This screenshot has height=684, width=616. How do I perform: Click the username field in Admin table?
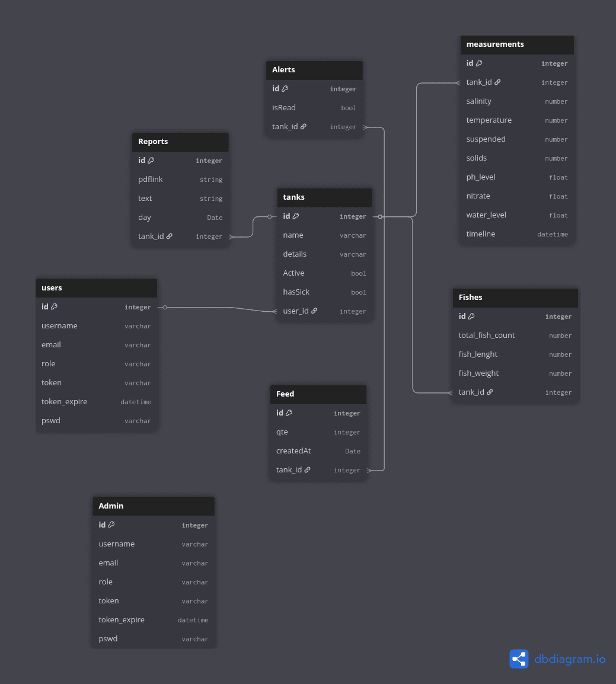153,544
